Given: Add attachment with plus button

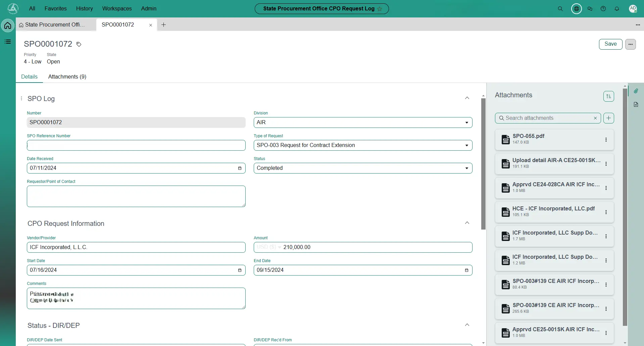Looking at the screenshot, I should pyautogui.click(x=609, y=118).
